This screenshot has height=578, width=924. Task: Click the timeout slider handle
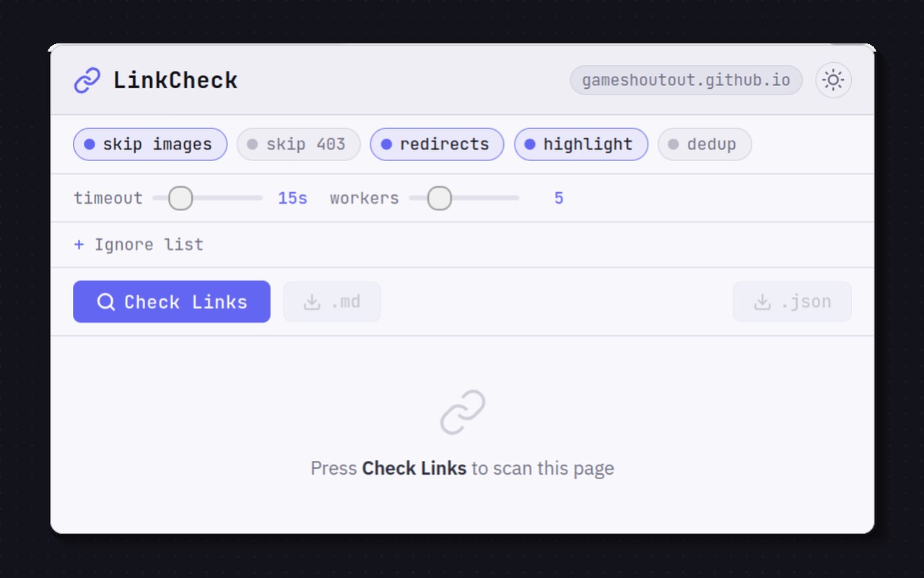coord(180,198)
